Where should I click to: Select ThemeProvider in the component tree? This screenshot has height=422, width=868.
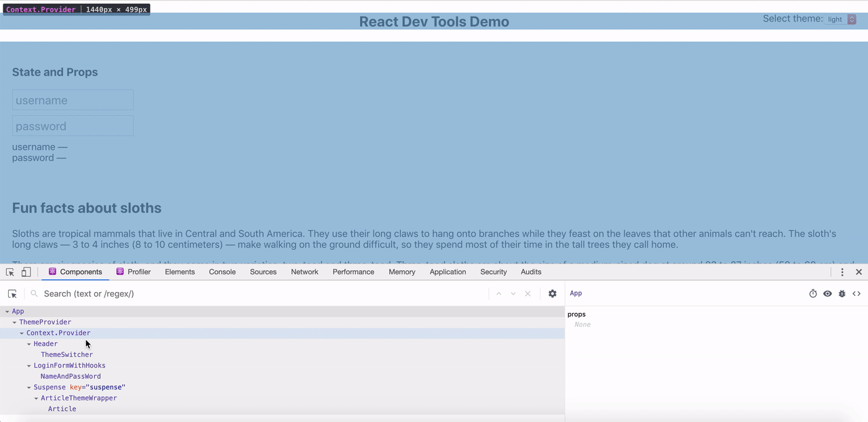(45, 322)
